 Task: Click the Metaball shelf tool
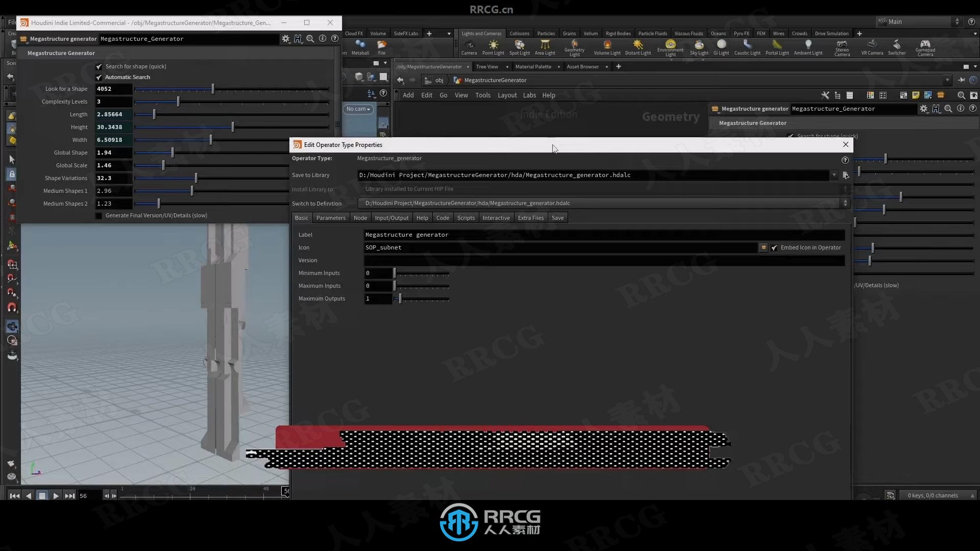point(360,47)
